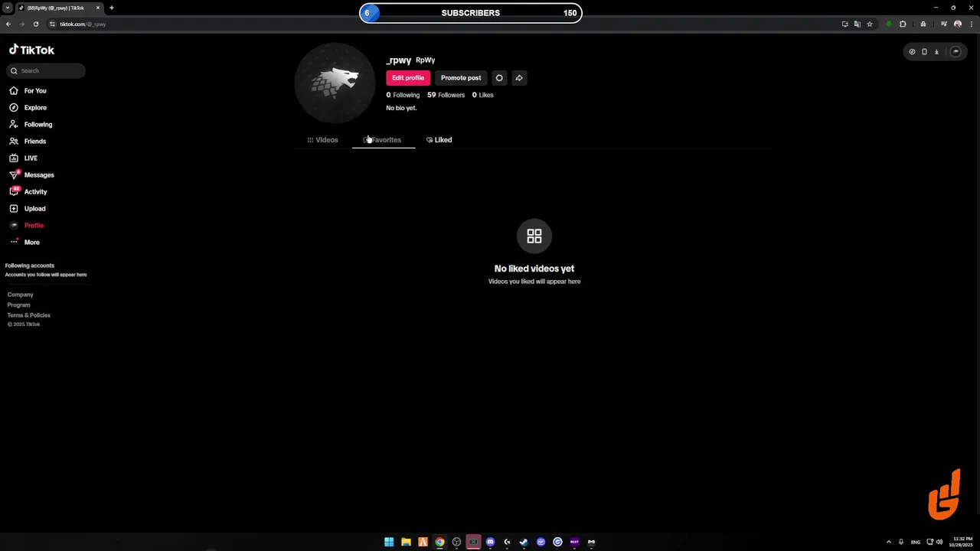This screenshot has width=980, height=551.
Task: Open Discord from the taskbar
Action: (490, 542)
